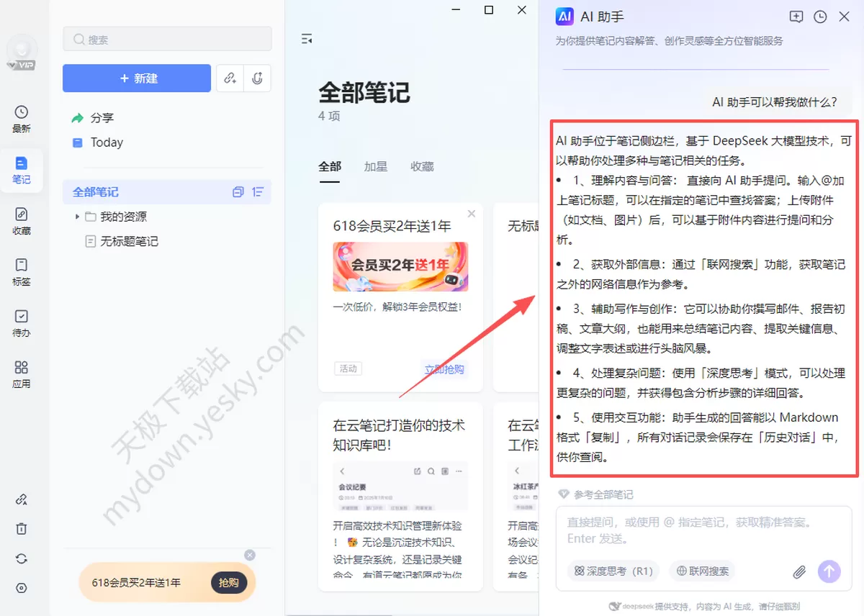This screenshot has height=616, width=864.
Task: Close the bottom 618会员 banner
Action: tap(250, 555)
